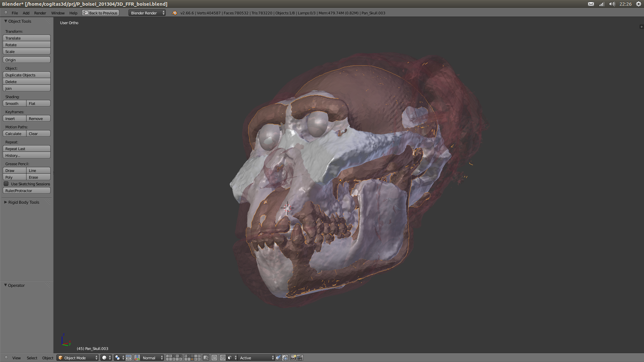644x362 pixels.
Task: Open the Blender Render engine dropdown
Action: pyautogui.click(x=147, y=13)
